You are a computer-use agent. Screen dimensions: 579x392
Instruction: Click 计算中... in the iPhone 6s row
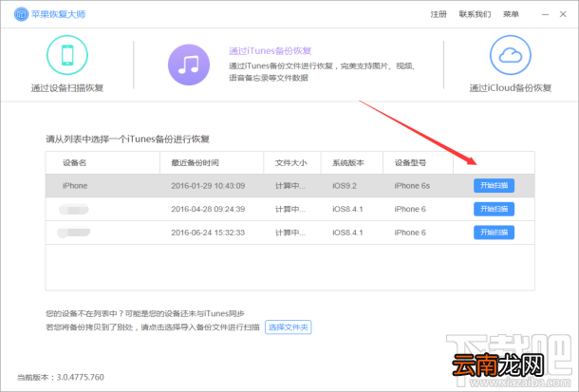point(290,186)
